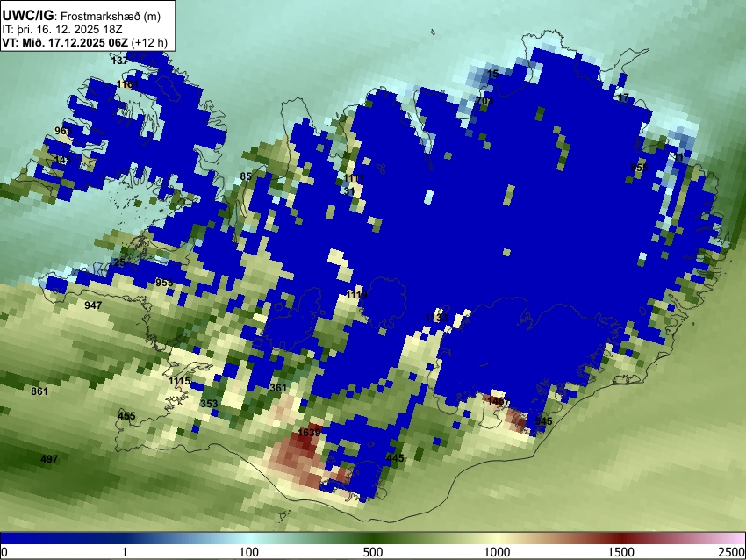The image size is (746, 560).
Task: Click the '(+12 h)' forecast offset text
Action: [149, 42]
